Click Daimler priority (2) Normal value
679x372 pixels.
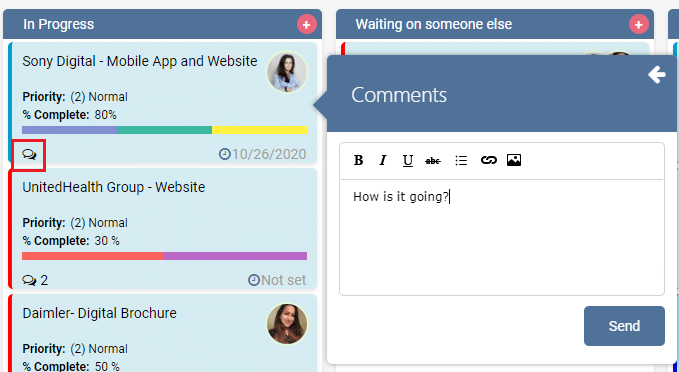click(x=99, y=349)
